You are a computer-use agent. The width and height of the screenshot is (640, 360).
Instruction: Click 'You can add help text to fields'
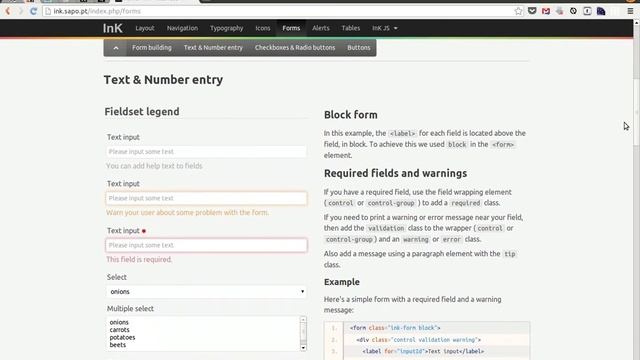154,166
